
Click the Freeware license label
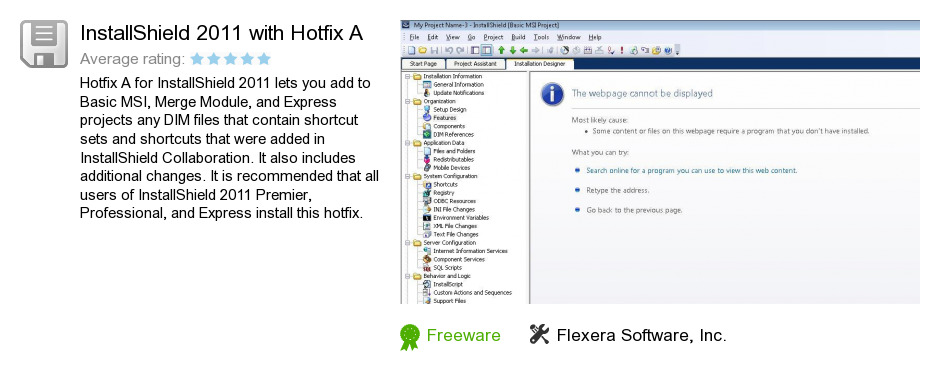463,335
